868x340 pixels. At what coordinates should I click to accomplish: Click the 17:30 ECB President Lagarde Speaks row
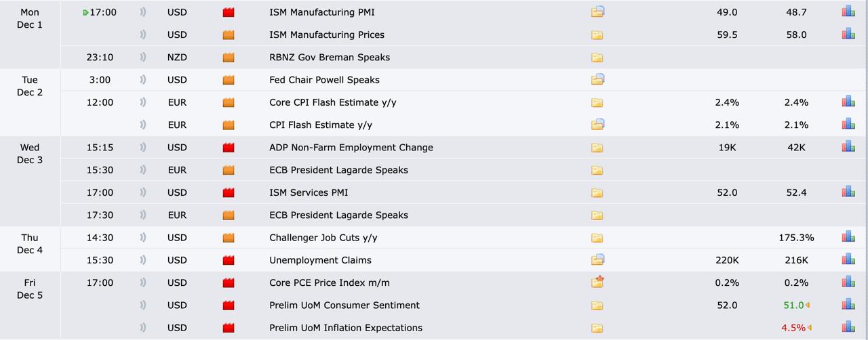click(338, 215)
